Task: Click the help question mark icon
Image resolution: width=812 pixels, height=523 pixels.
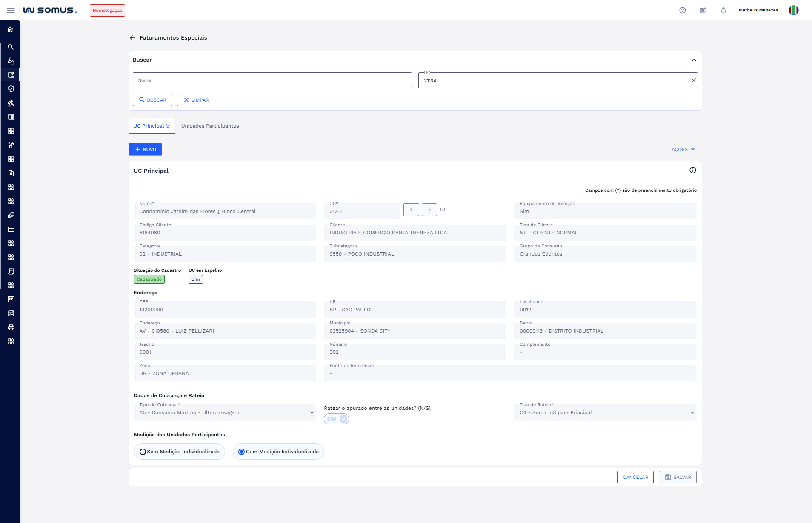Action: click(682, 10)
